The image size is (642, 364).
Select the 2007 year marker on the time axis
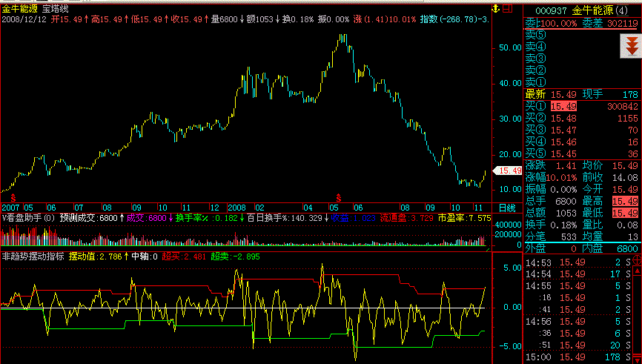pos(10,208)
